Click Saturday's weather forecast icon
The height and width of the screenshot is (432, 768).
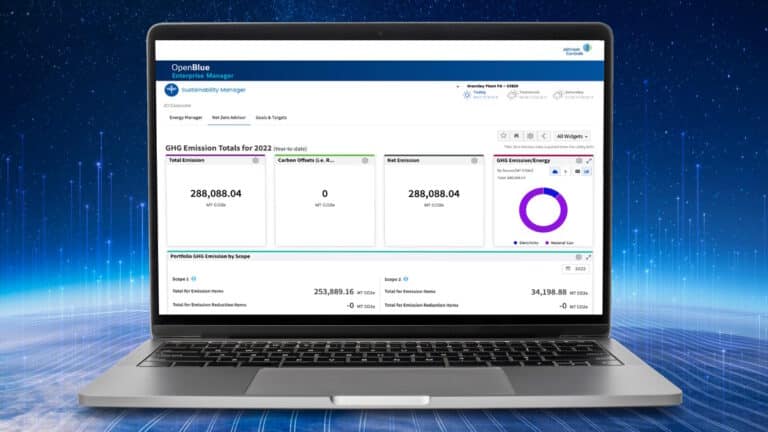(x=558, y=95)
